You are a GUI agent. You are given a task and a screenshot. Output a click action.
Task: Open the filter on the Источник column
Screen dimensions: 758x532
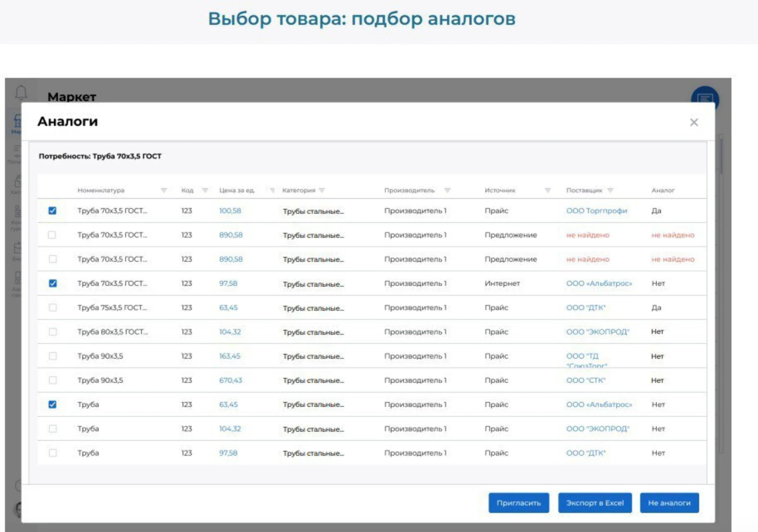pos(547,189)
